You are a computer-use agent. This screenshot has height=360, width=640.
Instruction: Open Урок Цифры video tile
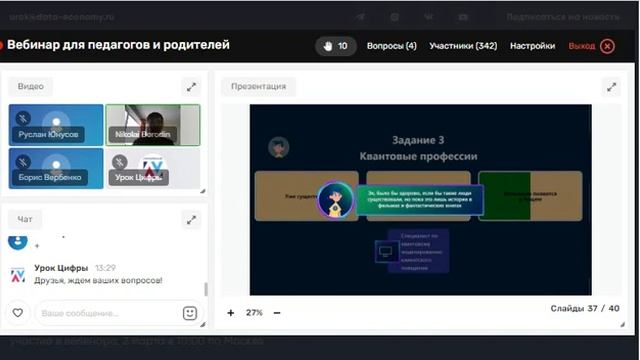tap(153, 168)
